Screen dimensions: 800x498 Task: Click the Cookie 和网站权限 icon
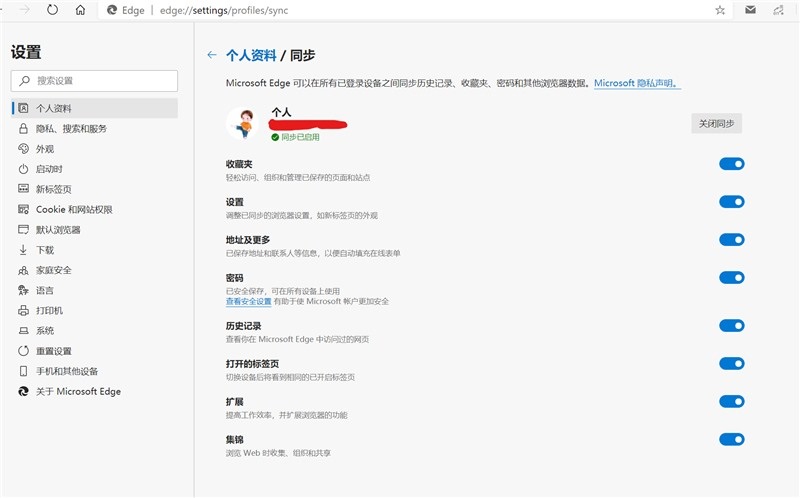pyautogui.click(x=23, y=209)
